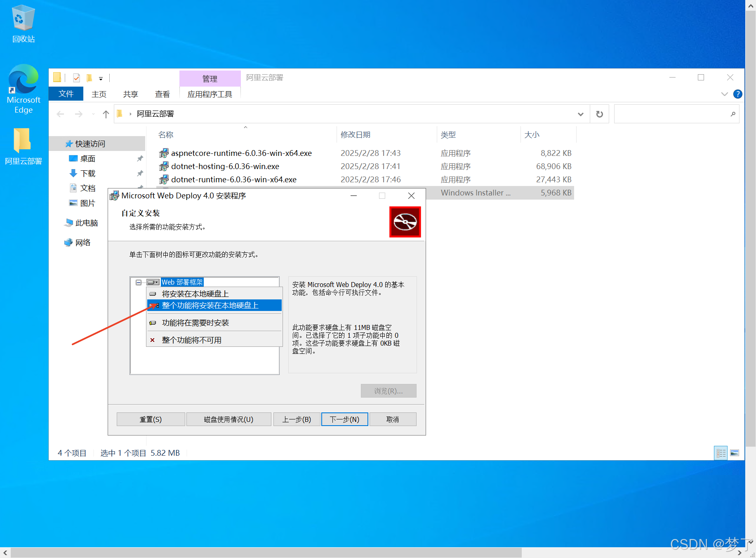Switch to the 共享 ribbon tab
Screen dimensions: 756x558
[x=131, y=94]
